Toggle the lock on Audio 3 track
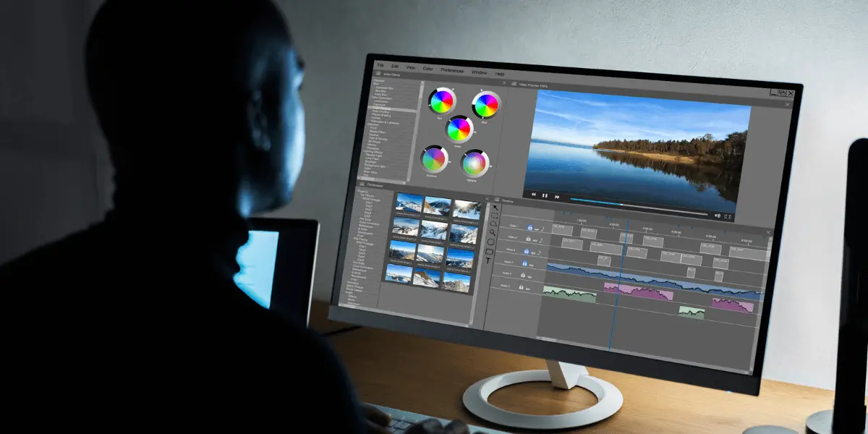868x434 pixels. tap(521, 286)
